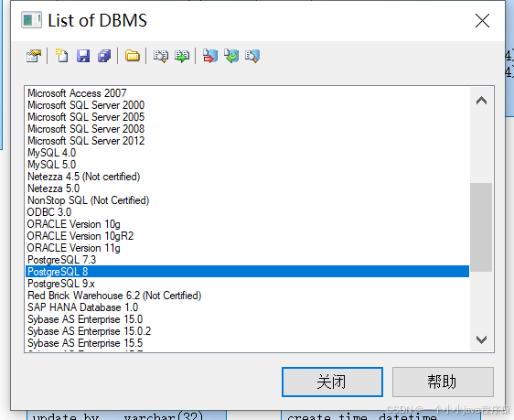Click the list scrollbar down arrow
The width and height of the screenshot is (514, 420).
(481, 339)
